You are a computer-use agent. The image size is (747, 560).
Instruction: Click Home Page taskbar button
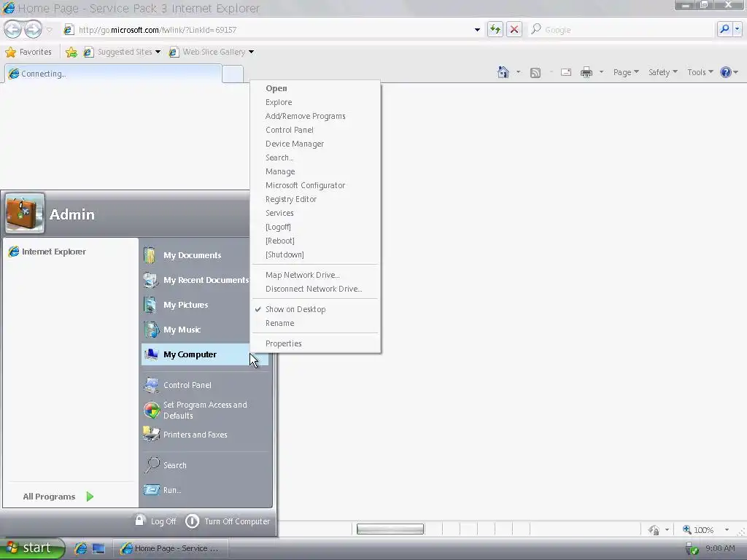point(169,548)
